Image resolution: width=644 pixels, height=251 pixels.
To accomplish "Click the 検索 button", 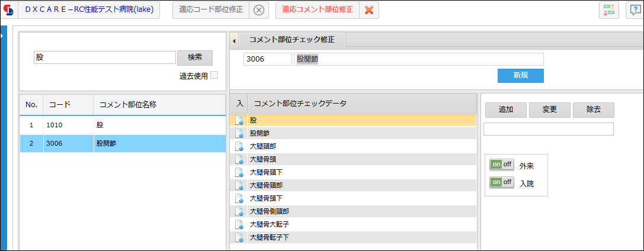I will click(x=195, y=58).
